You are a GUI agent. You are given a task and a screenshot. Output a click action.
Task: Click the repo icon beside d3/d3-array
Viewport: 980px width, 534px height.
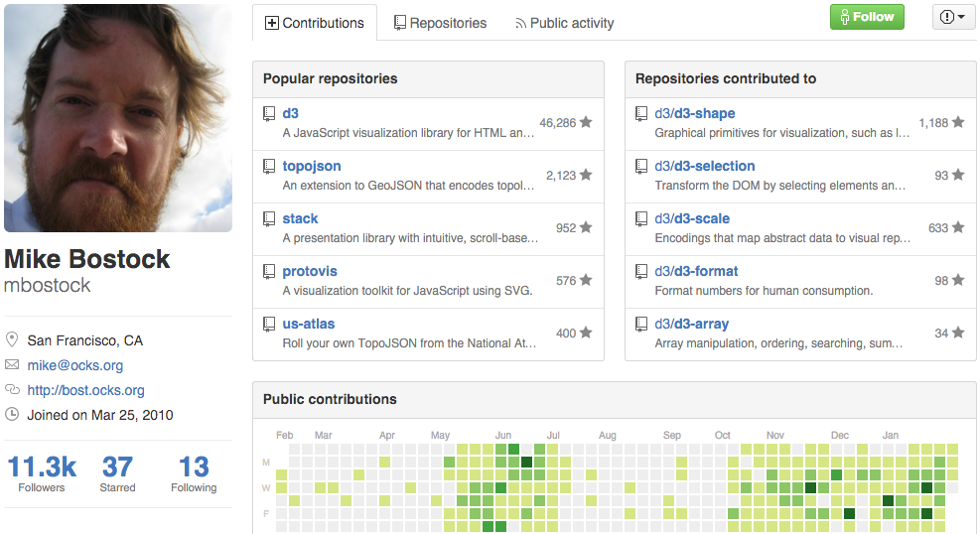coord(641,324)
